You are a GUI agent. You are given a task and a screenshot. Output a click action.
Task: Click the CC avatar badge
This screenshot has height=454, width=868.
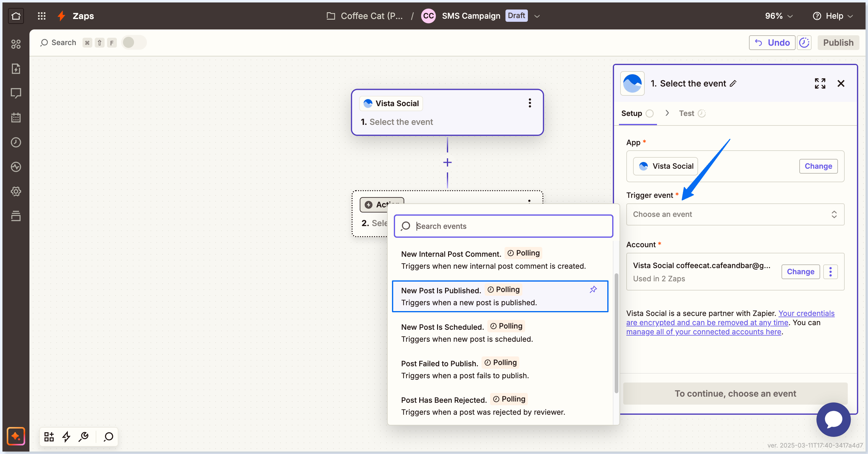[x=428, y=16]
